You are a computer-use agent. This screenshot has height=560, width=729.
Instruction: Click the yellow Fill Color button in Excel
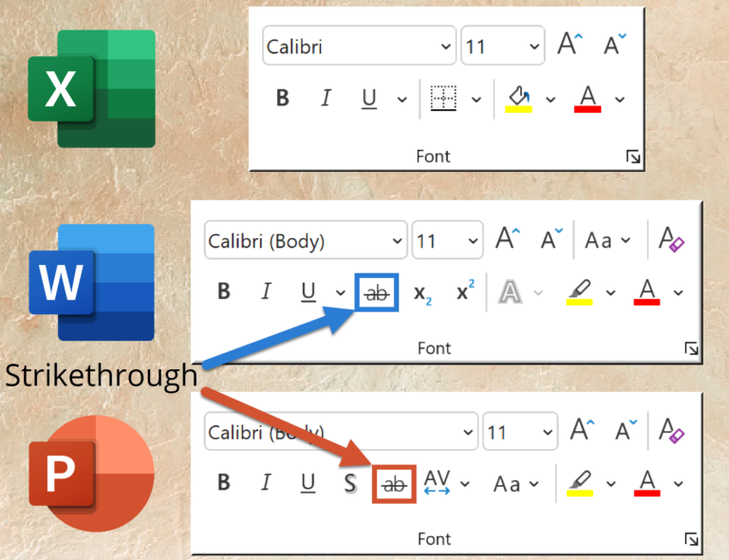pyautogui.click(x=518, y=98)
